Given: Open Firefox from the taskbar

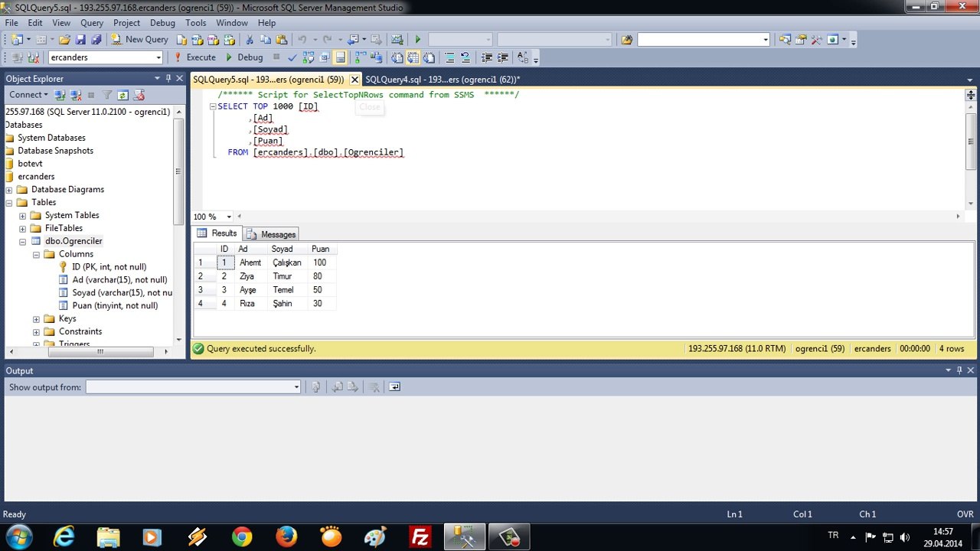Looking at the screenshot, I should 286,537.
